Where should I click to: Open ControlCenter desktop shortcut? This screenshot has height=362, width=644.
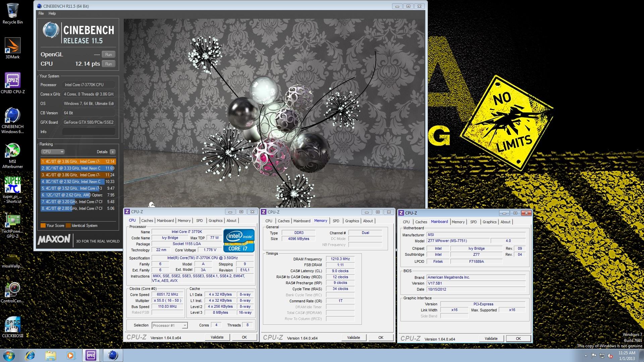coord(13,292)
